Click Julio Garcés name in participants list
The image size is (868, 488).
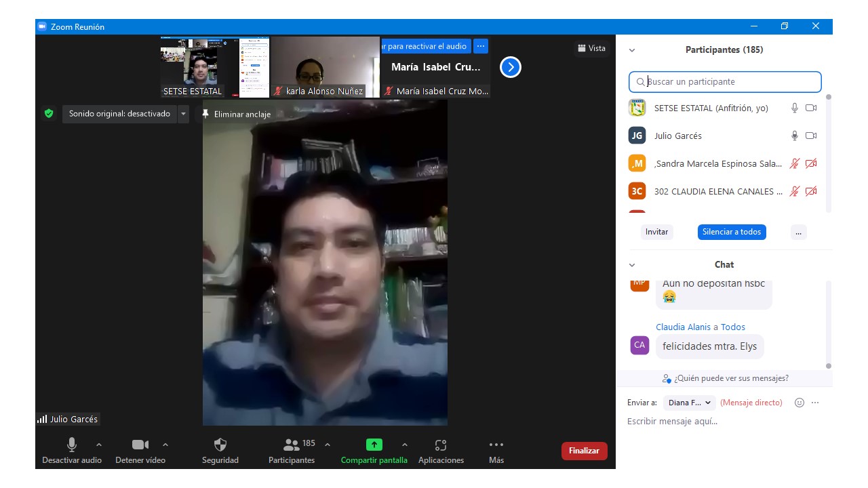click(x=678, y=136)
